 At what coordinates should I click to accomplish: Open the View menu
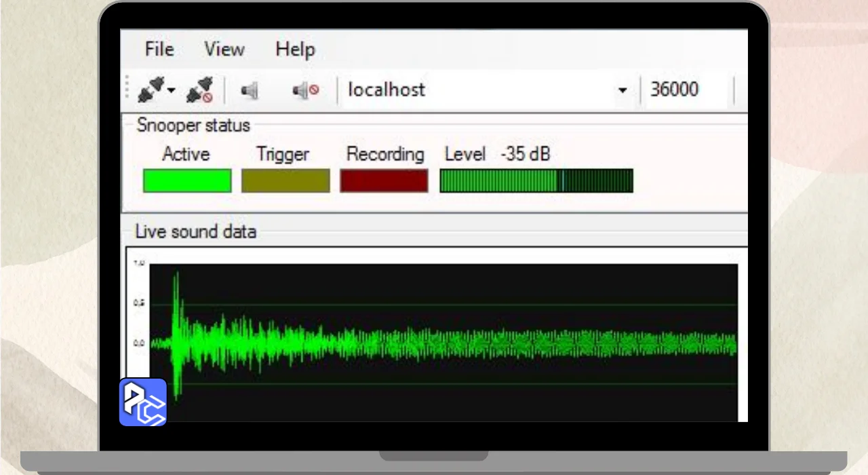224,50
